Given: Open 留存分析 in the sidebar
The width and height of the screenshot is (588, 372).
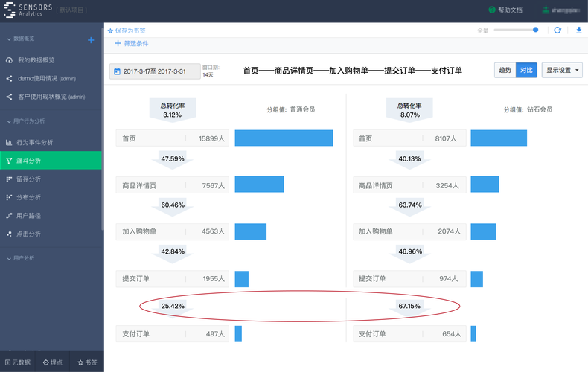Looking at the screenshot, I should point(28,179).
